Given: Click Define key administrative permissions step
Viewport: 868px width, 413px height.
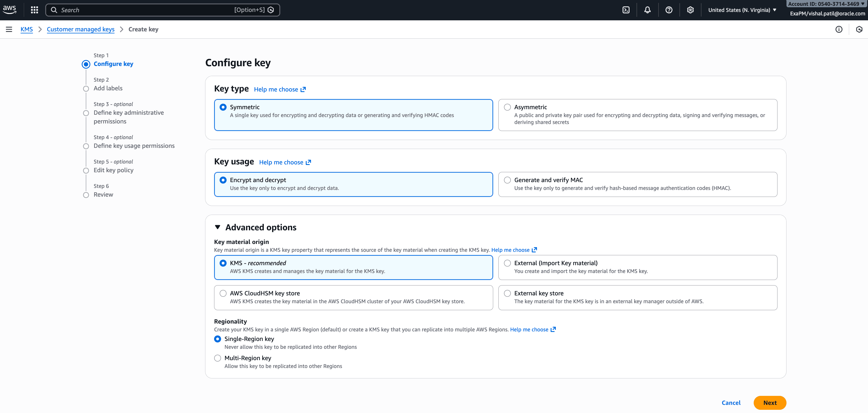Looking at the screenshot, I should coord(129,117).
